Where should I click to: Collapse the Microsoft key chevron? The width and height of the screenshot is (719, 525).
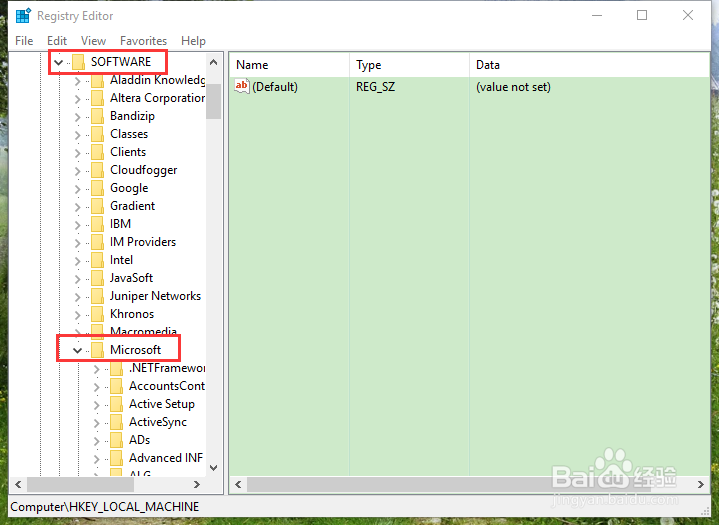click(77, 350)
